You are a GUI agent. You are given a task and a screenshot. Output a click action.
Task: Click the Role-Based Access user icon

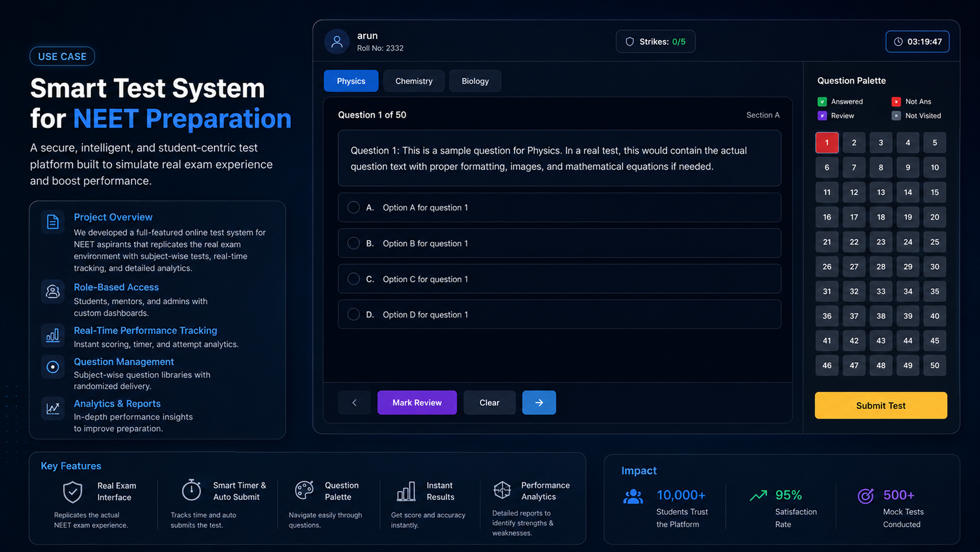[x=53, y=291]
